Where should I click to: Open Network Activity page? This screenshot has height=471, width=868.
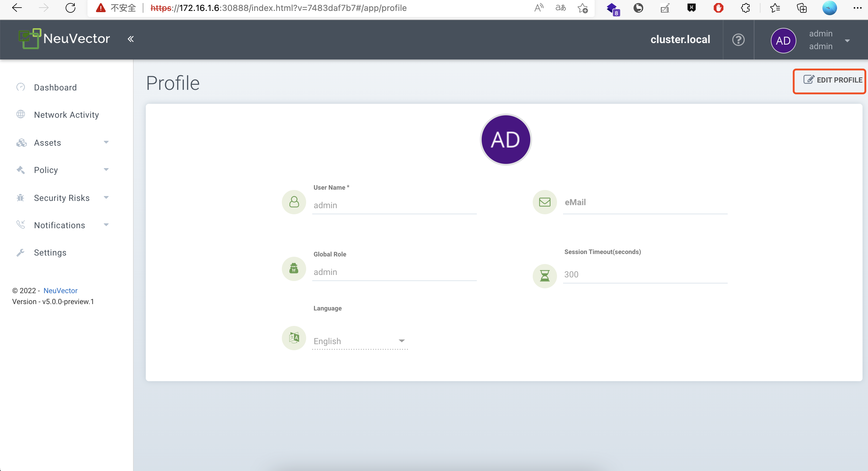67,115
